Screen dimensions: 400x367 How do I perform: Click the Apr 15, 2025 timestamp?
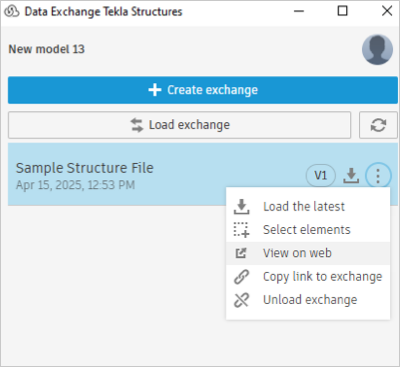75,185
